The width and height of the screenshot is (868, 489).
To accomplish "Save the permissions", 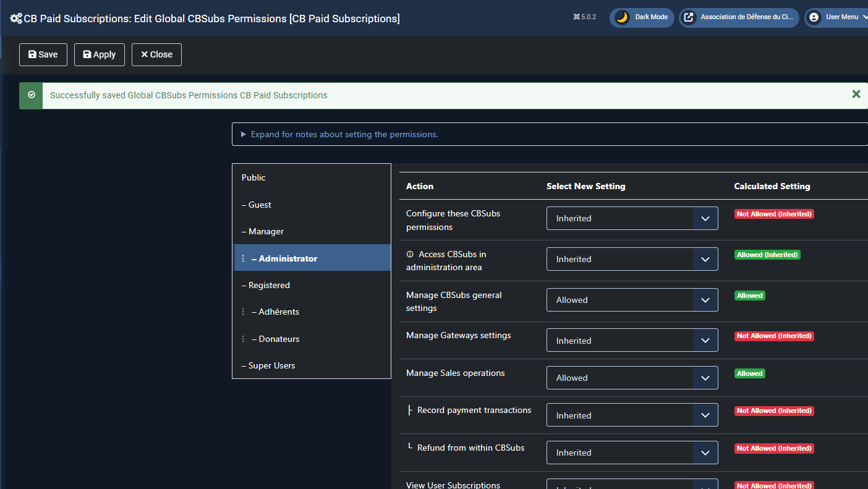I will coord(43,54).
